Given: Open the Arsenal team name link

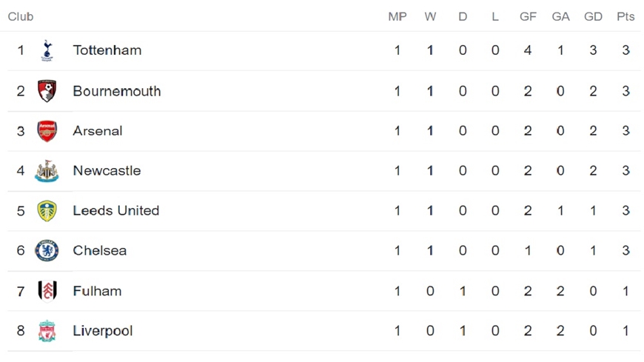Looking at the screenshot, I should [97, 131].
